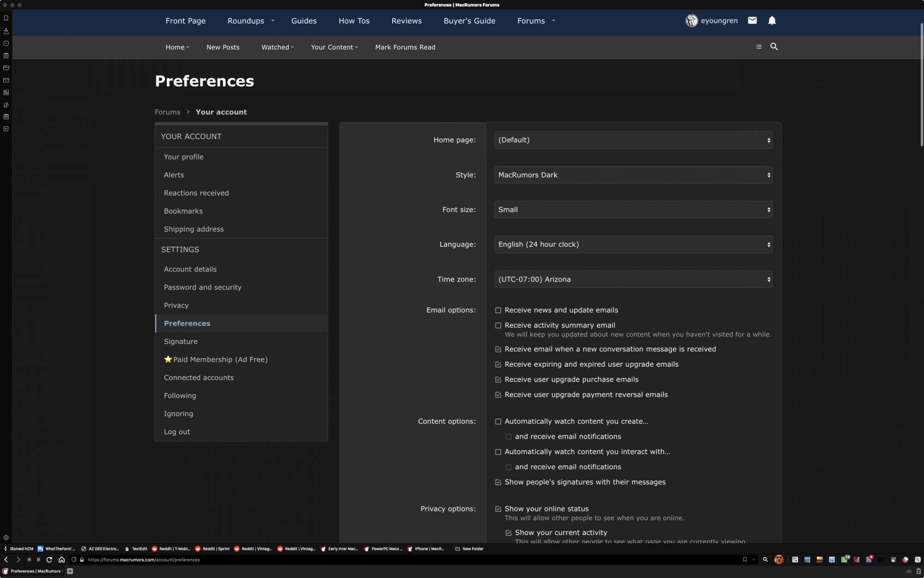Viewport: 924px width, 578px height.
Task: Click the forum search magnifier icon
Action: click(x=774, y=47)
